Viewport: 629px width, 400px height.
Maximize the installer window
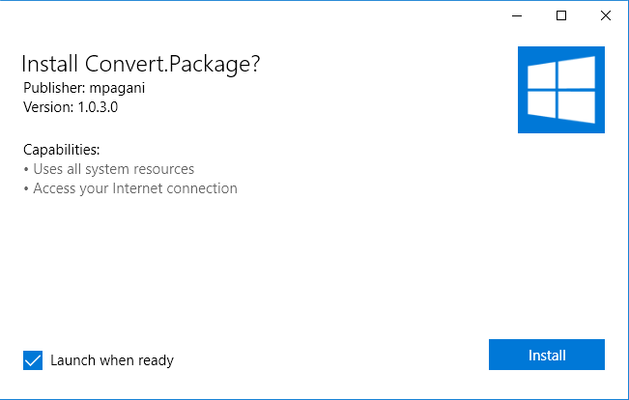[x=561, y=16]
